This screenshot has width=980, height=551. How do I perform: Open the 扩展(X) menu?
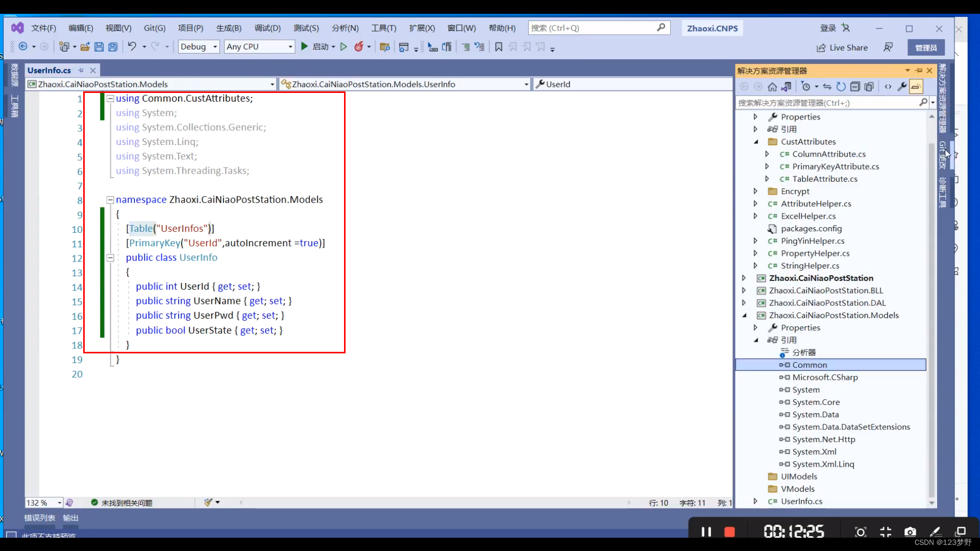click(422, 28)
